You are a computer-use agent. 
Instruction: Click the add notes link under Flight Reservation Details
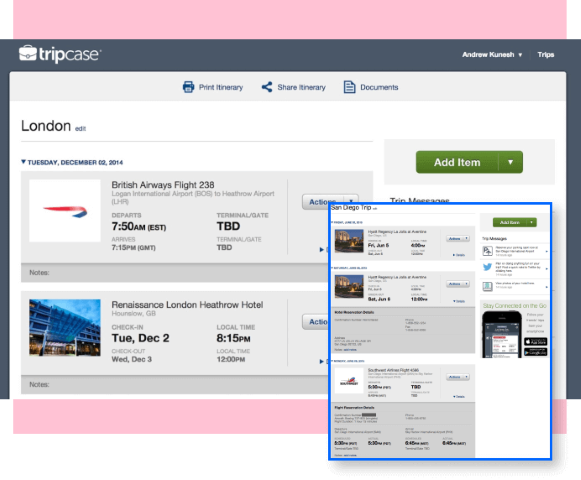[x=350, y=455]
